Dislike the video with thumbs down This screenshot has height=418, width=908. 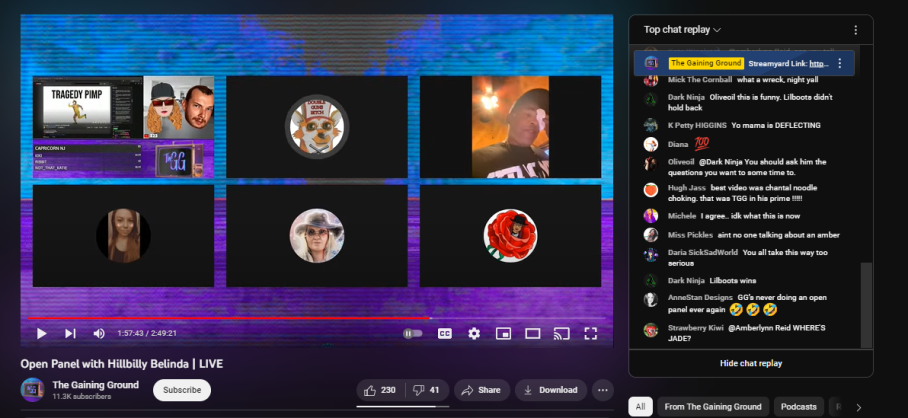[426, 390]
